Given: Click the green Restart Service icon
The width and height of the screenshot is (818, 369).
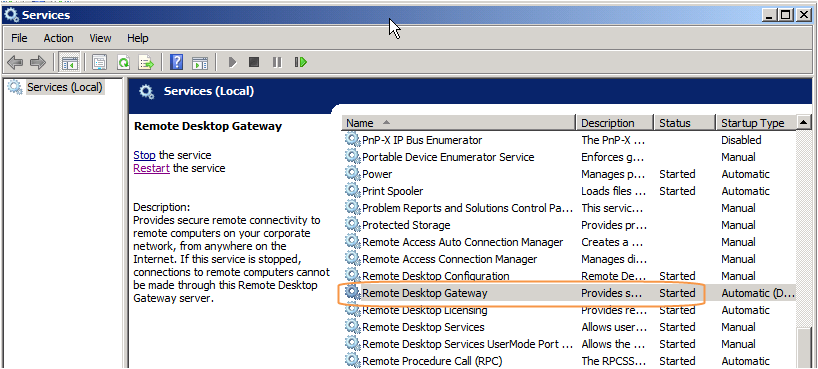Looking at the screenshot, I should coord(300,63).
